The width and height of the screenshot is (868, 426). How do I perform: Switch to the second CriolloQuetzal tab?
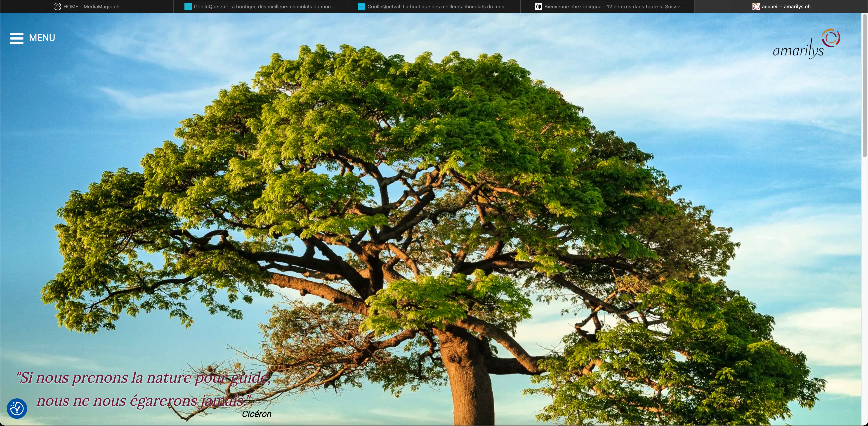tap(434, 6)
